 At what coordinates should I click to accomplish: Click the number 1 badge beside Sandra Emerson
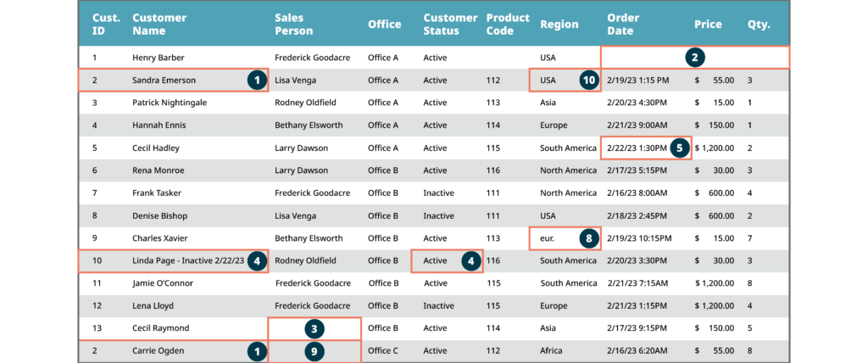click(255, 80)
